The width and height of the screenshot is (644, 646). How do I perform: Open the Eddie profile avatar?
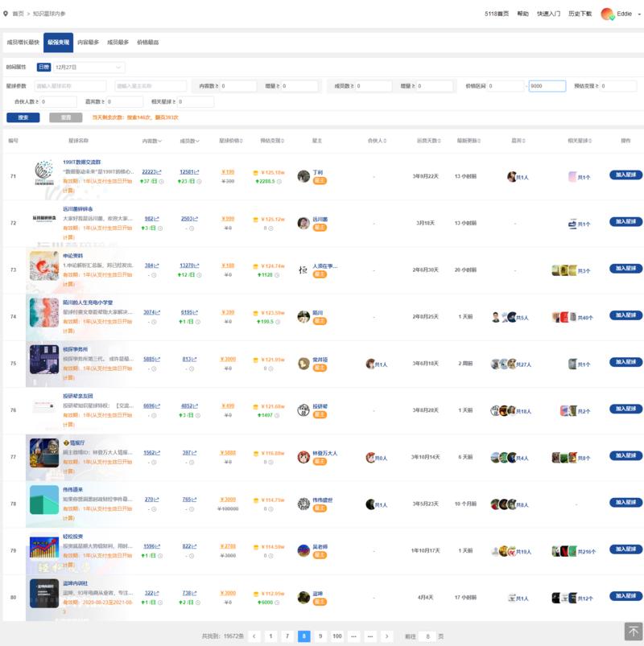[607, 14]
